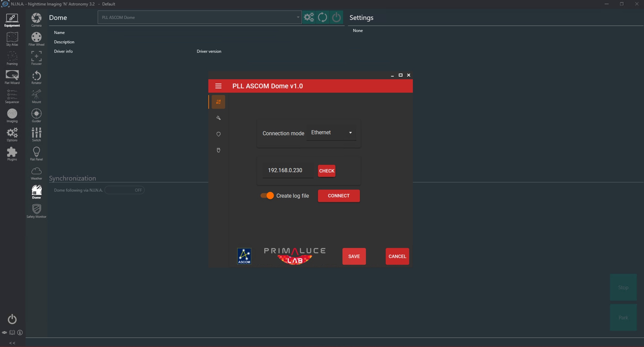Open the PLL ASCOM Dome device dropdown
The height and width of the screenshot is (347, 644).
click(200, 17)
